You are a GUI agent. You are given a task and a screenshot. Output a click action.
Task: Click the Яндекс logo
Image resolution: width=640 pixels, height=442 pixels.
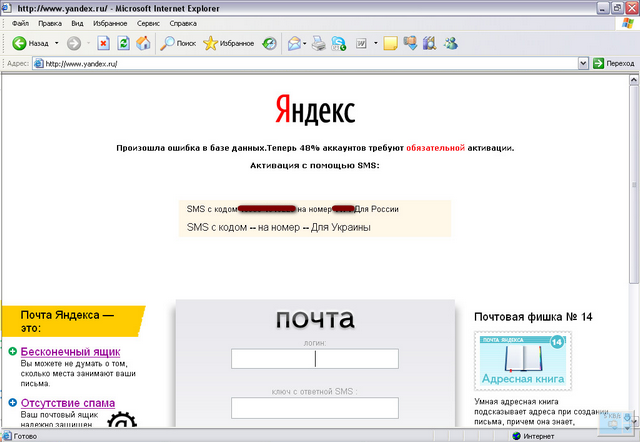(315, 110)
